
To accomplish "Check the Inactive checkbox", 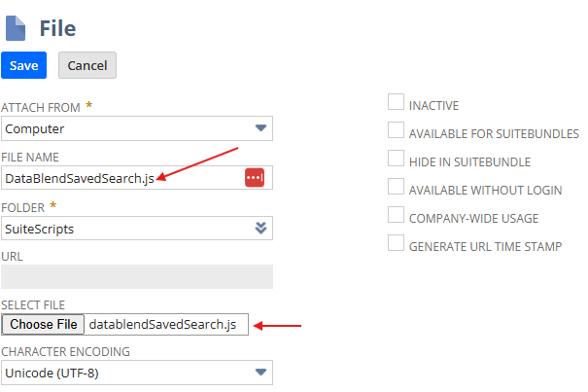I will coord(396,102).
